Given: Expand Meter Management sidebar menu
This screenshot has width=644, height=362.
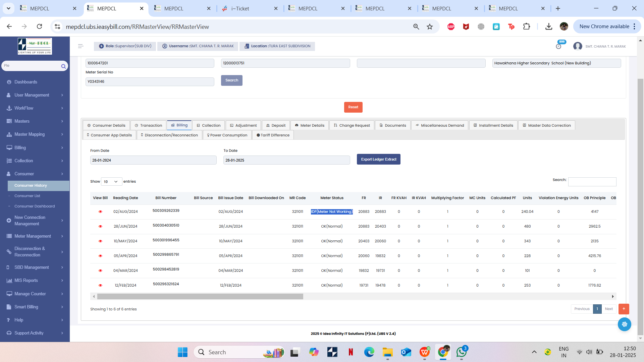Looking at the screenshot, I should tap(35, 236).
